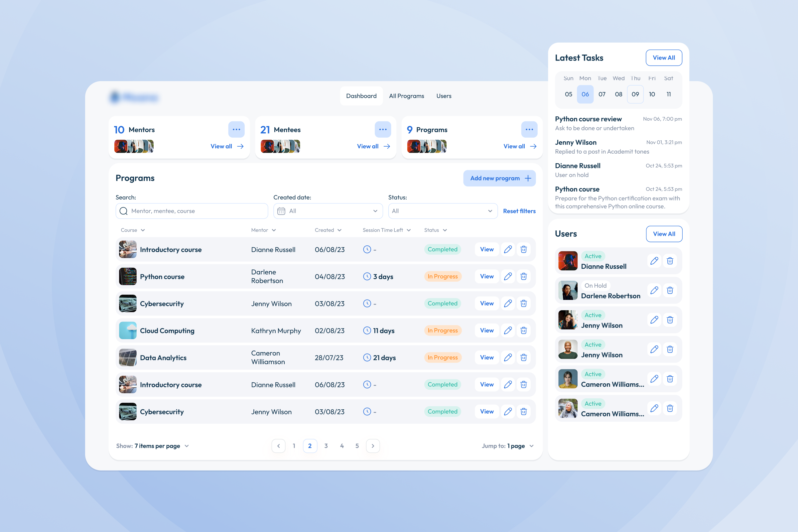Click trash icon for Data Analytics row

[523, 358]
